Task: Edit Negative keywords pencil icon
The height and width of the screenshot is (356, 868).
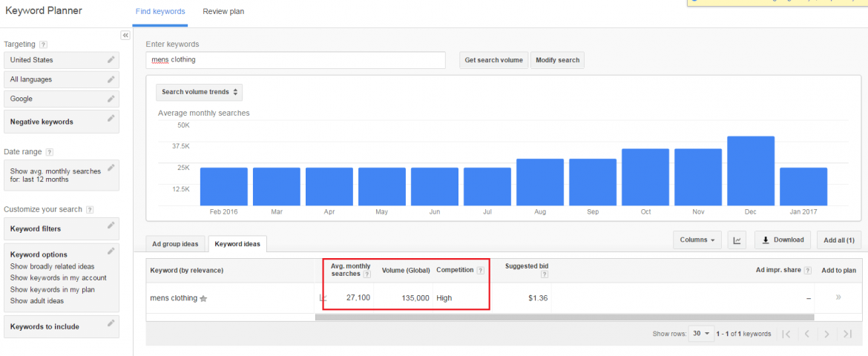Action: click(111, 118)
